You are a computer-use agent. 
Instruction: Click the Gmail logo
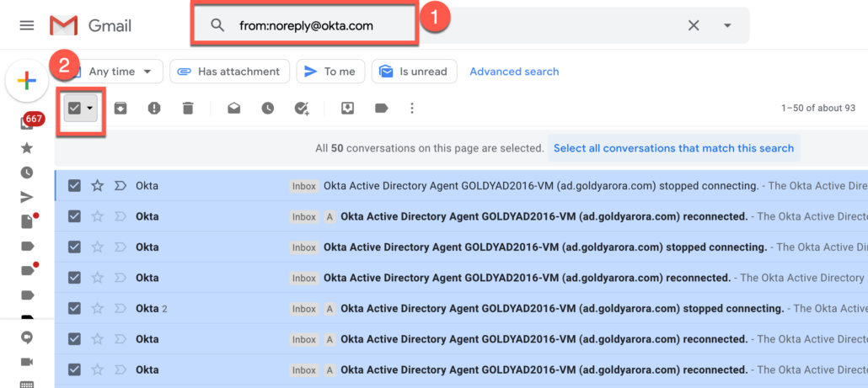point(90,25)
